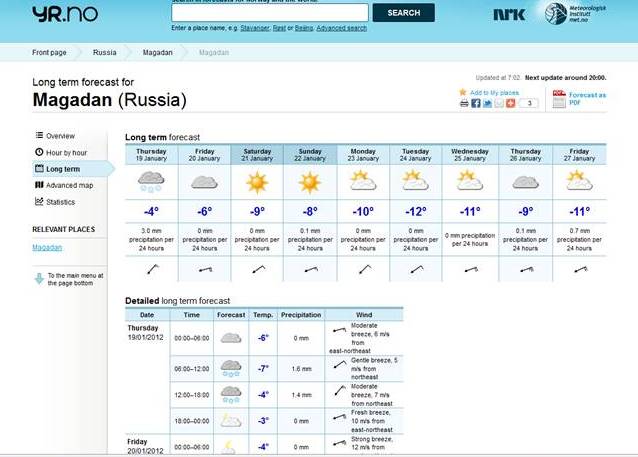Open the Hour by hour forecast

(67, 152)
